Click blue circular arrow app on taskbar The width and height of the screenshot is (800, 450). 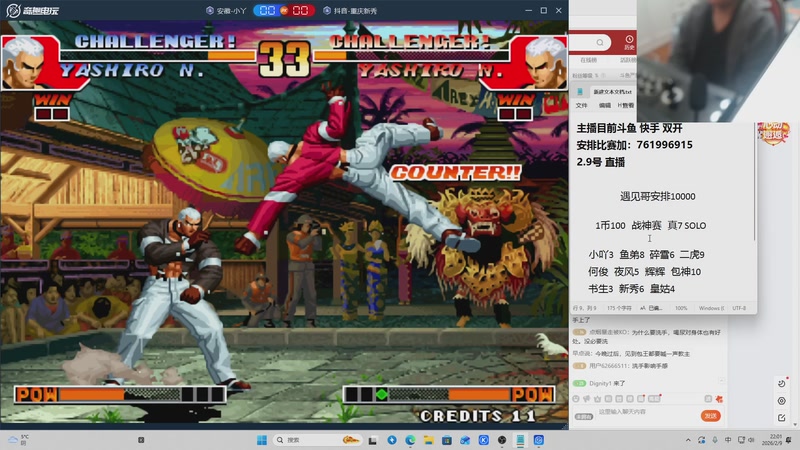[392, 440]
